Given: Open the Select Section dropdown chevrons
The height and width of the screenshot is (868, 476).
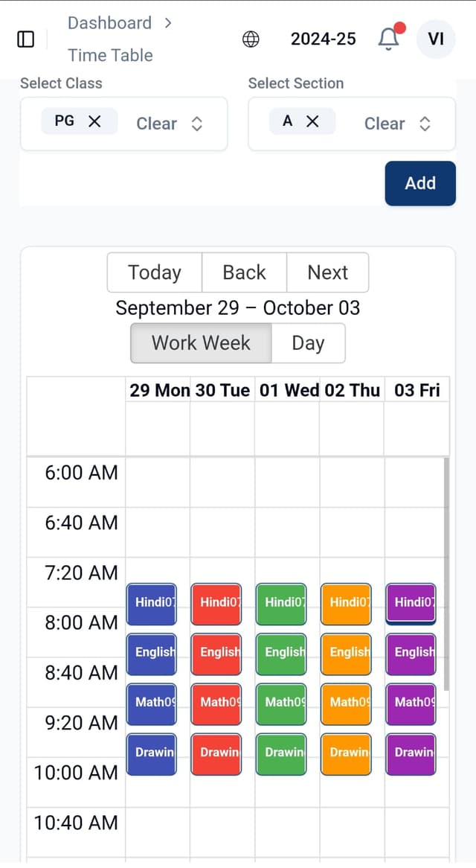Looking at the screenshot, I should (x=425, y=124).
